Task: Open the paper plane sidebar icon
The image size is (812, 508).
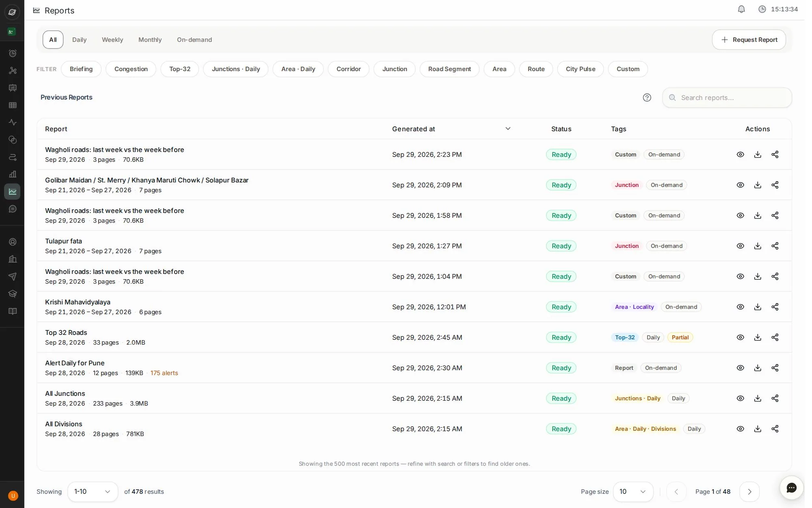Action: coord(13,276)
